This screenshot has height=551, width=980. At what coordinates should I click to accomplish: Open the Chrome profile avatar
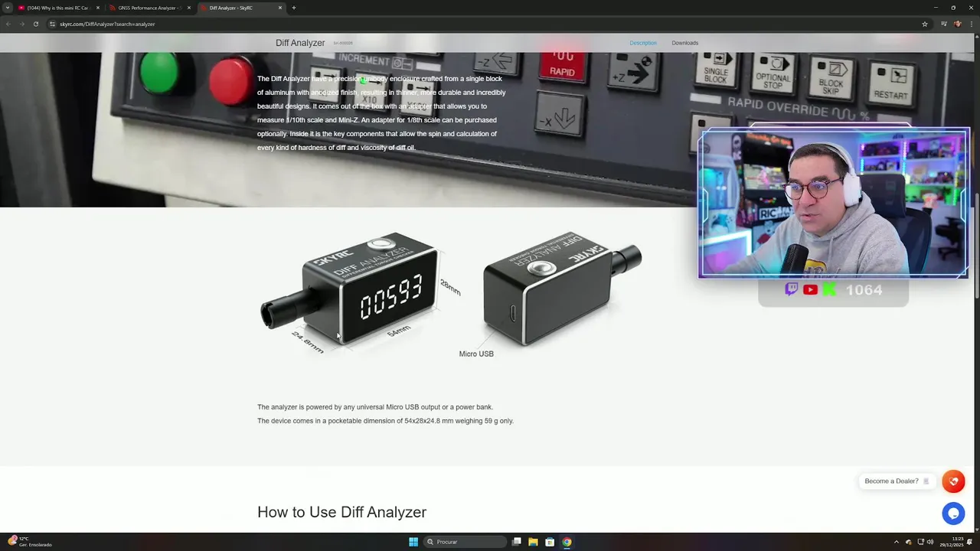958,24
